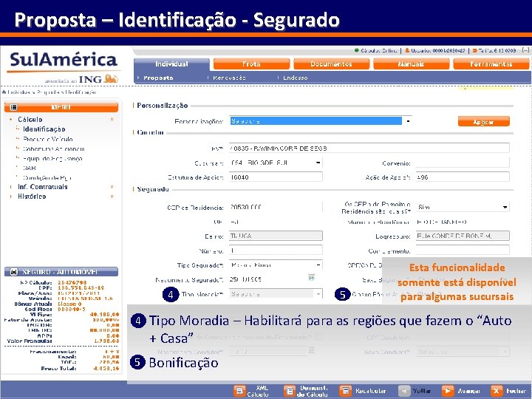Expand Histórico in the side menu

[32, 197]
